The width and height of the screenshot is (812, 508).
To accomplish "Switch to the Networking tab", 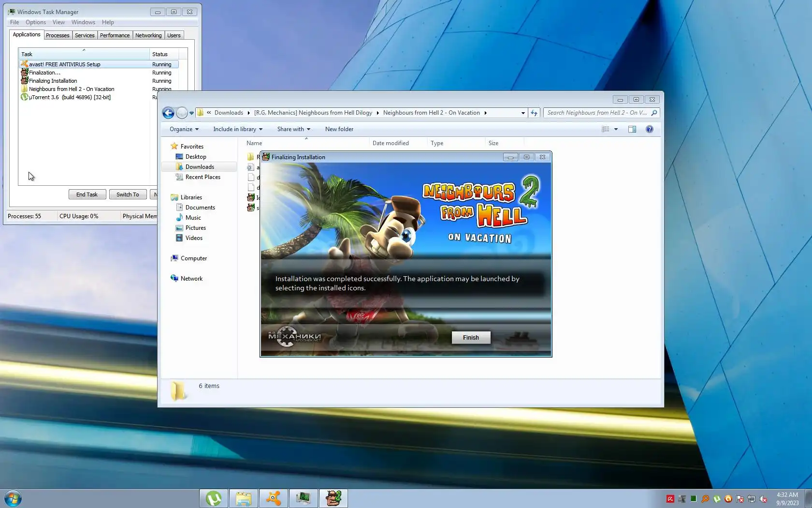I will pos(148,35).
